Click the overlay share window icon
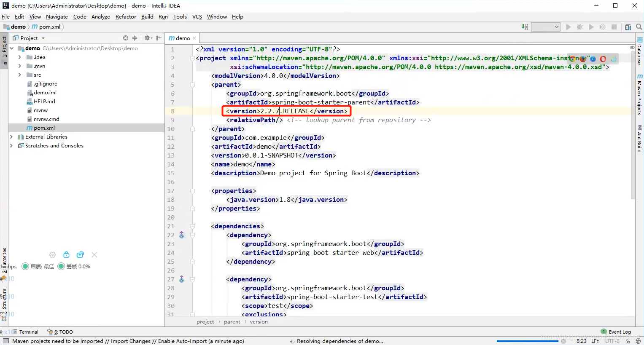The image size is (644, 345). tap(80, 255)
